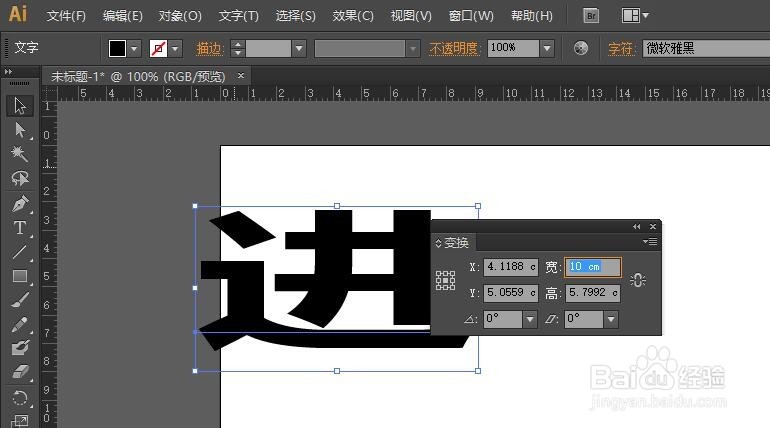The height and width of the screenshot is (428, 770).
Task: Click the shear angle field
Action: pos(584,319)
